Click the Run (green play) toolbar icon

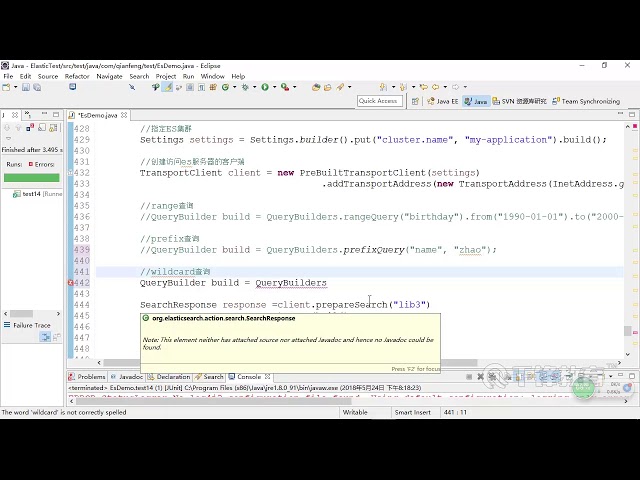pyautogui.click(x=265, y=87)
